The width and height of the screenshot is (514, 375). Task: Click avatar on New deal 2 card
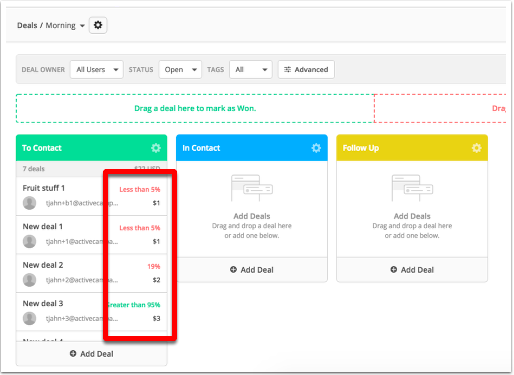29,280
